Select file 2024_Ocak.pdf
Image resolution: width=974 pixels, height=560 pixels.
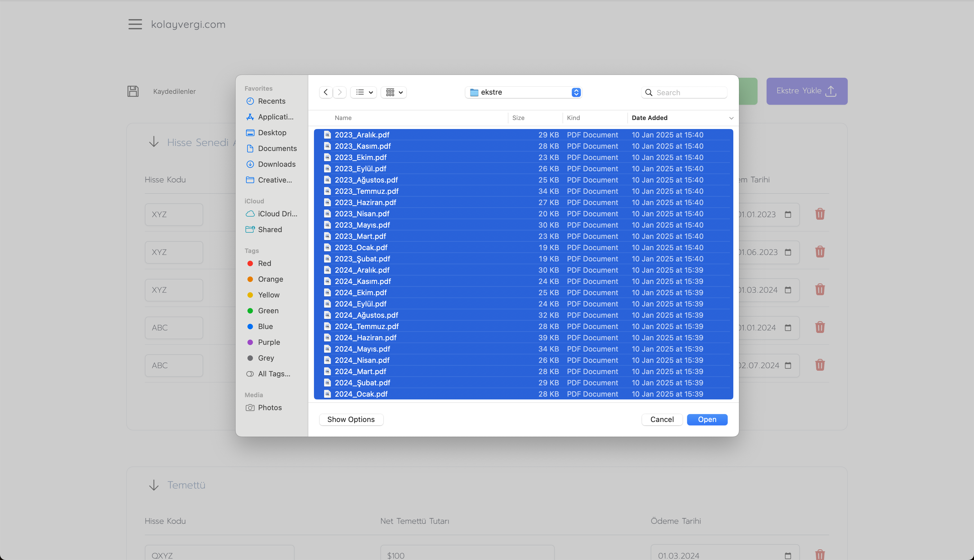click(524, 394)
